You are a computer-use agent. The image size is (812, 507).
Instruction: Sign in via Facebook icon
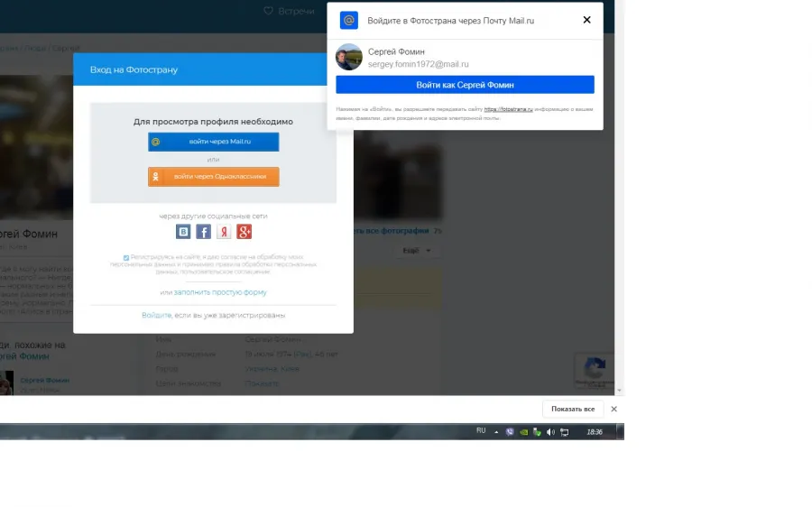(x=204, y=232)
